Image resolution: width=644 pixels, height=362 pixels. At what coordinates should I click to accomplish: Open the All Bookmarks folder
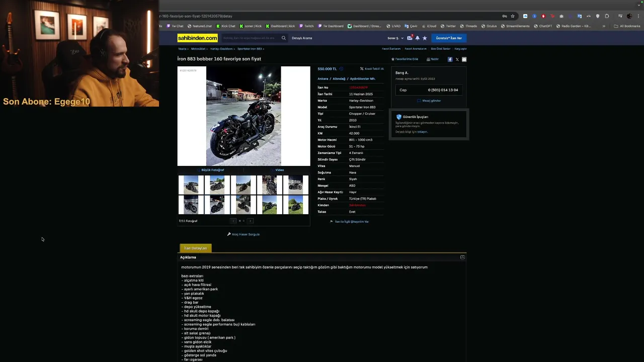click(x=627, y=26)
